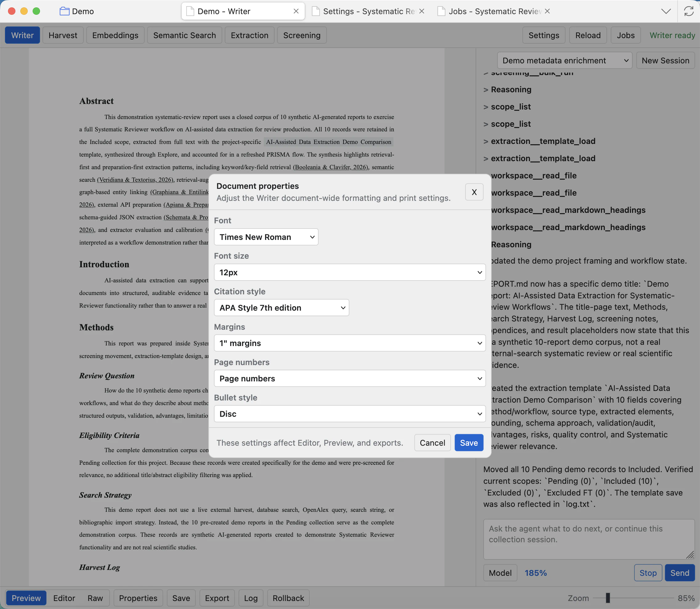Expand the second workspace__read_file entry
Image resolution: width=700 pixels, height=609 pixels.
[x=534, y=193]
